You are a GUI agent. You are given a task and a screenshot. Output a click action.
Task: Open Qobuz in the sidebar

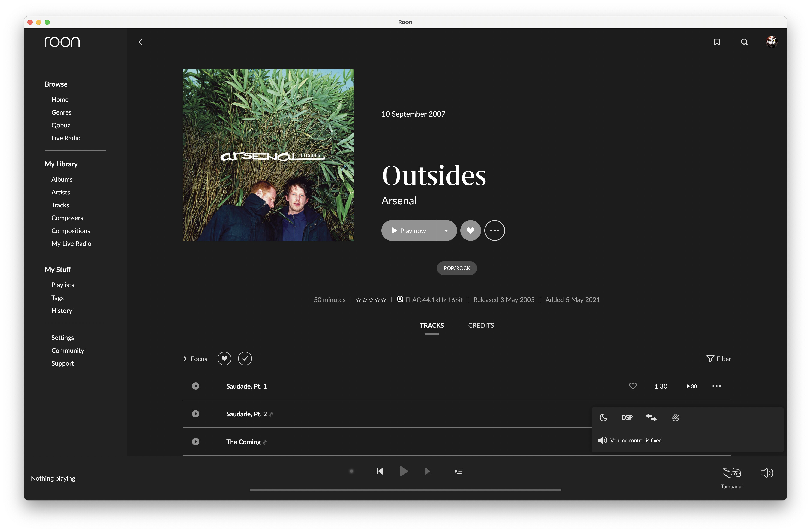click(61, 125)
